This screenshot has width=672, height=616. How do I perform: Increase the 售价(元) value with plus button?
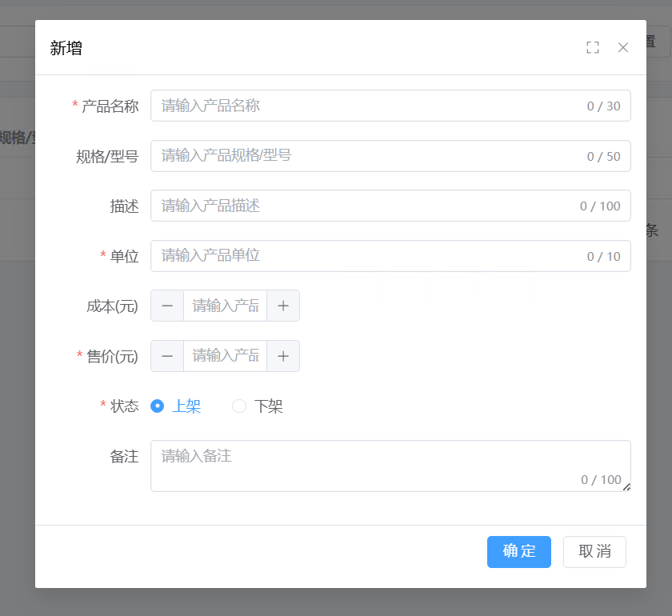(x=283, y=356)
